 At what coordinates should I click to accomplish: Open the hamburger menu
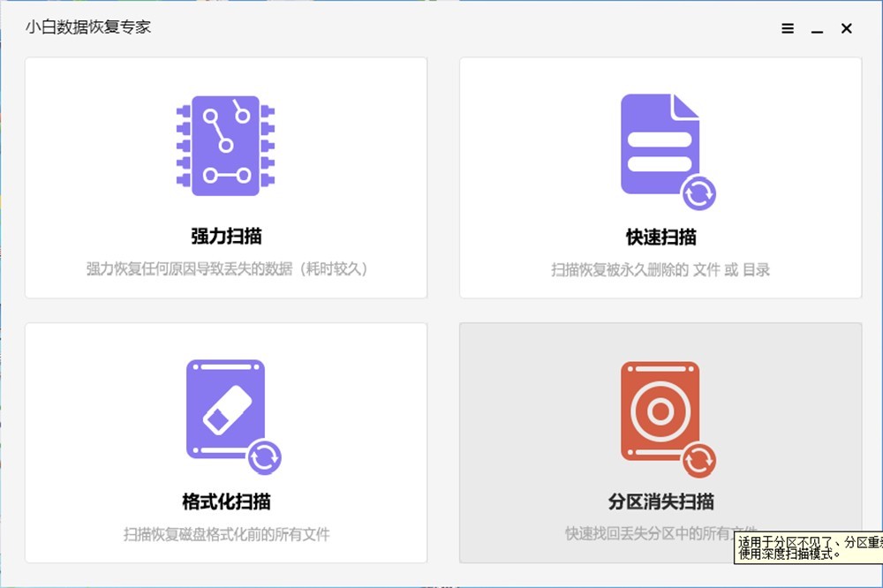(x=787, y=27)
